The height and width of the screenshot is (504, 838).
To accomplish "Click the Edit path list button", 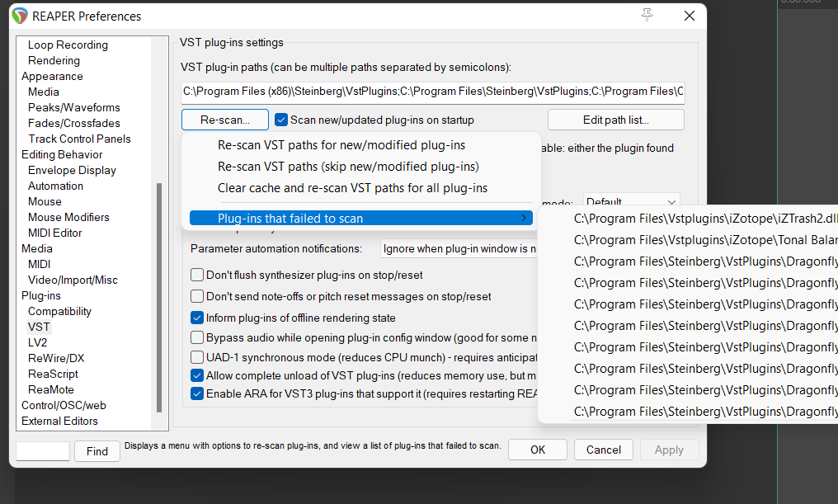I will (x=615, y=120).
